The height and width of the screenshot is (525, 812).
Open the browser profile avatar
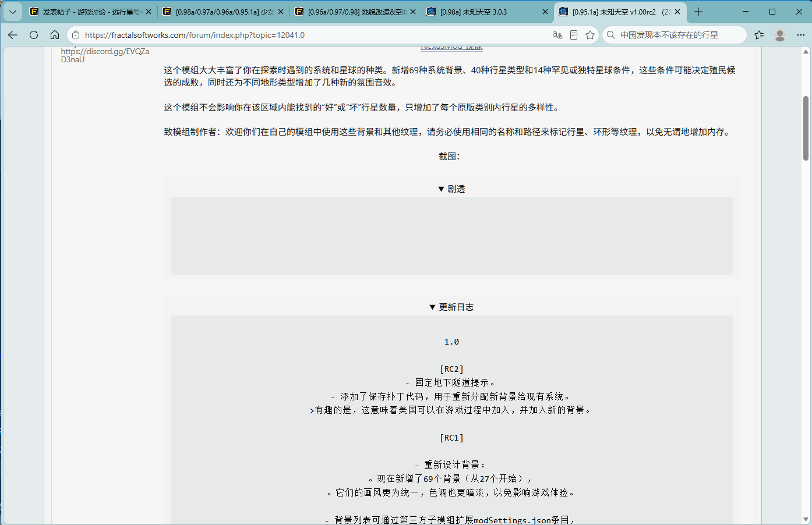coord(780,35)
